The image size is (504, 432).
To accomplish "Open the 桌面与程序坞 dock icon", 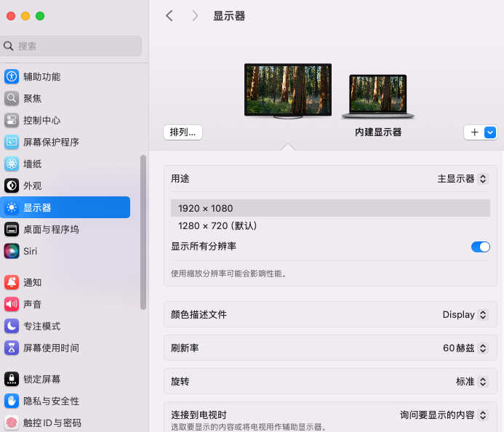I will pyautogui.click(x=12, y=229).
